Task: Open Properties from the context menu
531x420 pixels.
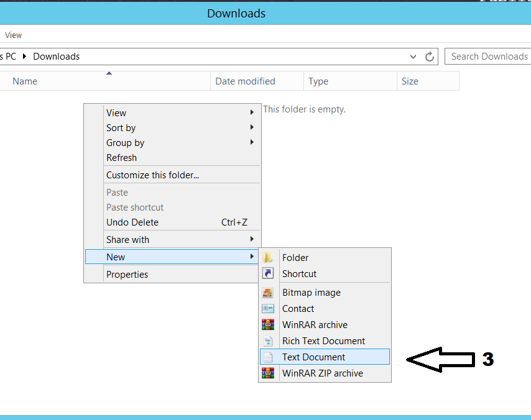Action: 127,275
